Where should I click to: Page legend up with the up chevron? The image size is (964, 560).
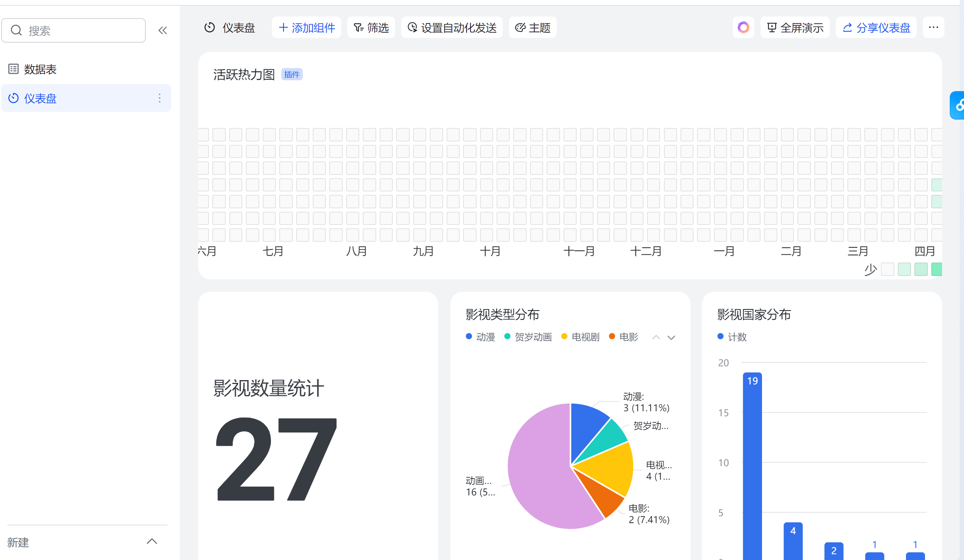click(x=656, y=337)
